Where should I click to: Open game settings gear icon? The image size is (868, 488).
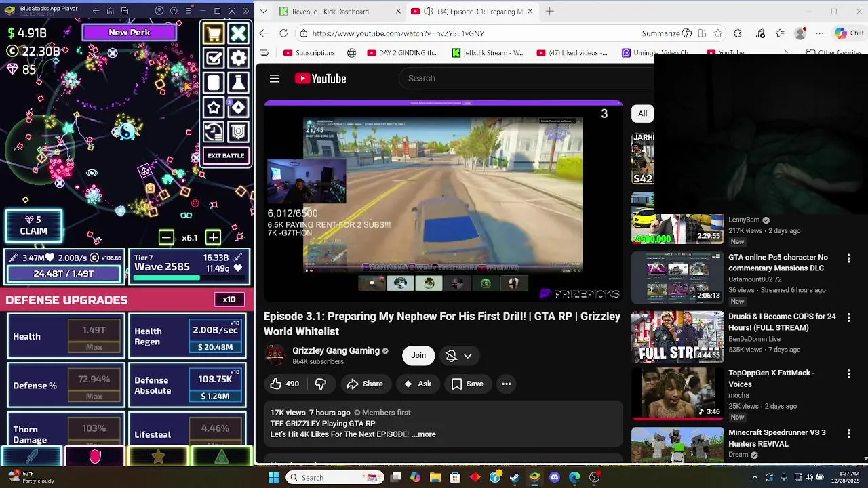coord(238,58)
